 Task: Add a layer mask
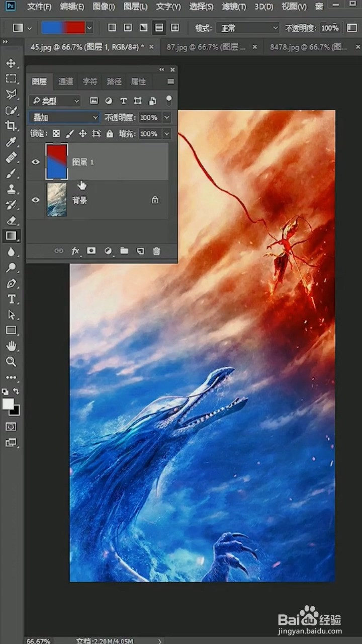92,251
